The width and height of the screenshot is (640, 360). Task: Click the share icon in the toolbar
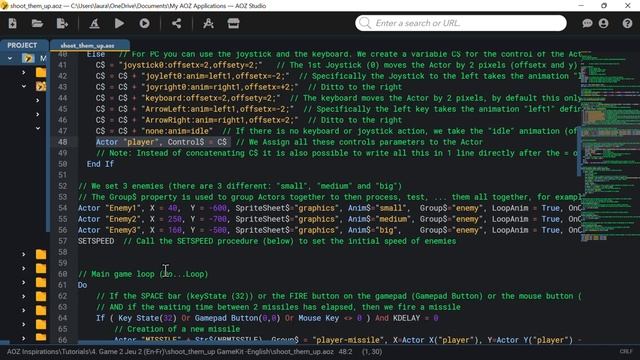(x=176, y=23)
